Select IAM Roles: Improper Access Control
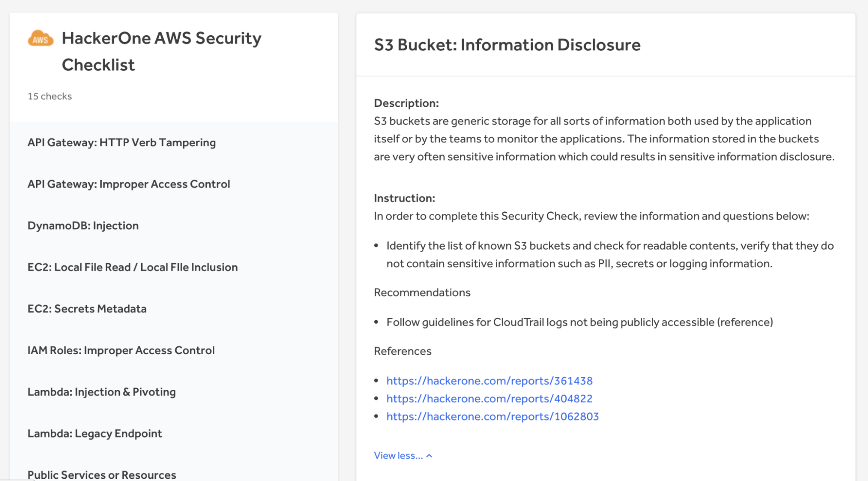The image size is (868, 481). pos(121,350)
